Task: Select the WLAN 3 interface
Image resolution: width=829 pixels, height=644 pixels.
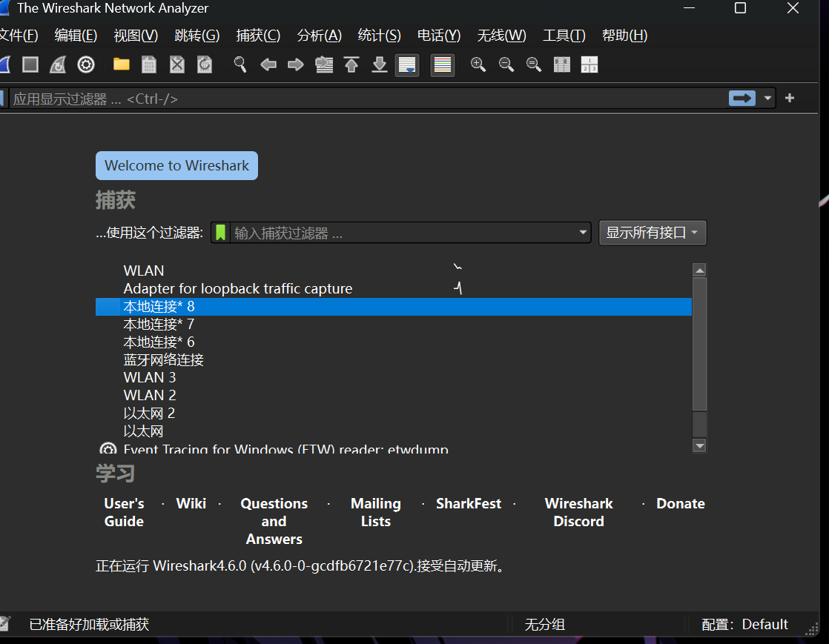Action: (x=393, y=378)
